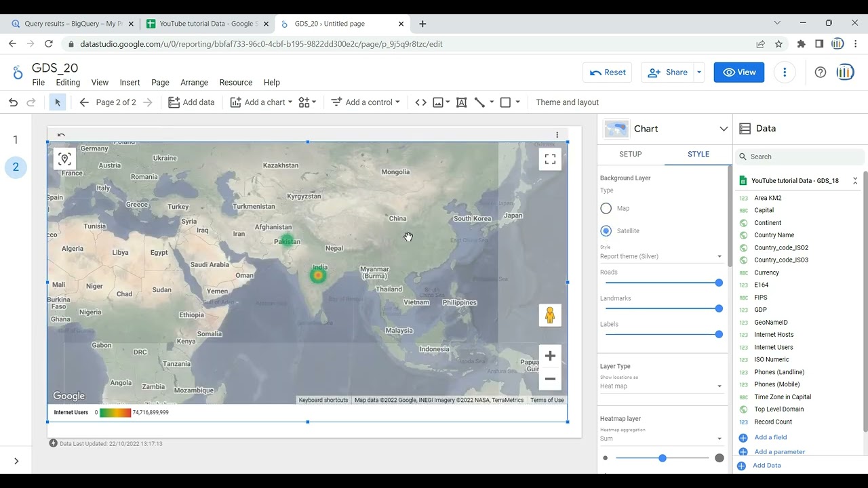This screenshot has width=868, height=488.
Task: Select the Map background type
Action: (606, 209)
